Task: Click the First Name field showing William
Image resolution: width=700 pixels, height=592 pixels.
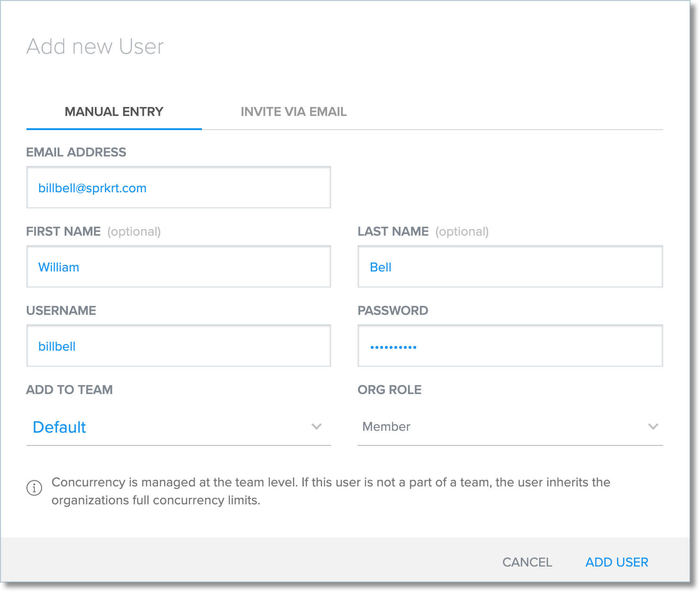Action: pos(178,267)
